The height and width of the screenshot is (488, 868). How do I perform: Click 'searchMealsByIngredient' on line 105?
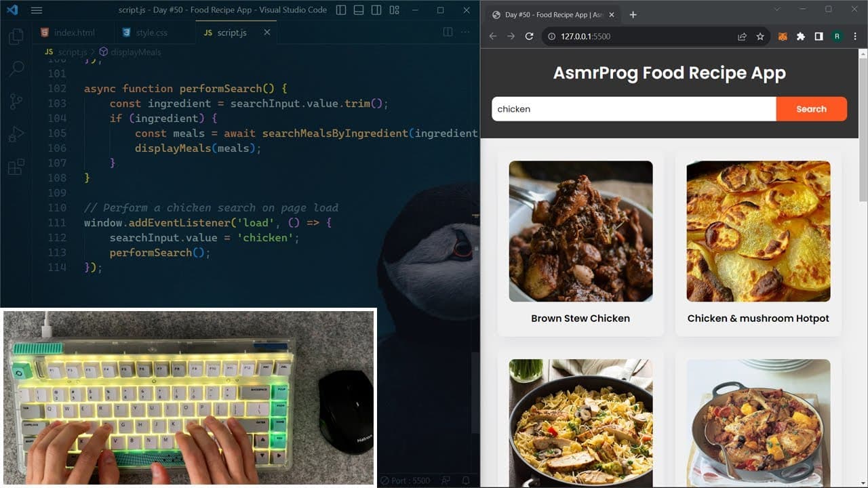tap(336, 134)
